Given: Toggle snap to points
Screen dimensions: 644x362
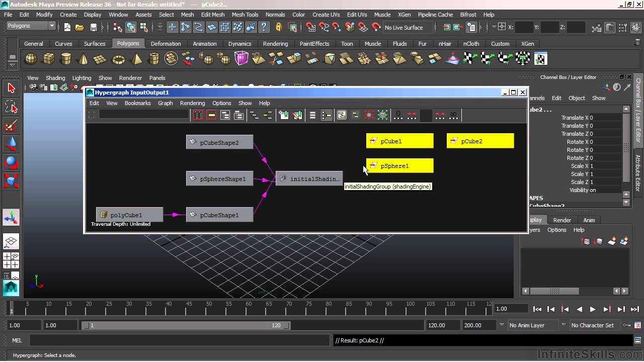Looking at the screenshot, I should pyautogui.click(x=337, y=27).
